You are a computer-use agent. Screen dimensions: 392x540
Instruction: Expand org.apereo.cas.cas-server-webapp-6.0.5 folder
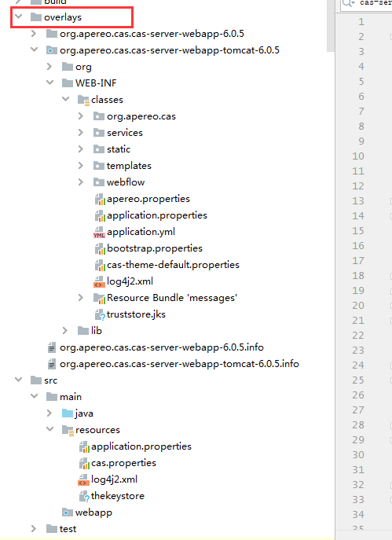[x=34, y=33]
